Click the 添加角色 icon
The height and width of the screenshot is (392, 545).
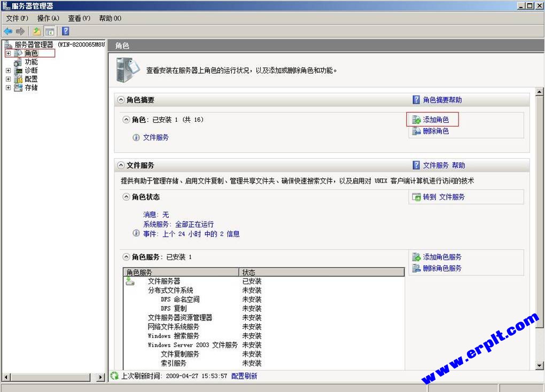coord(416,120)
